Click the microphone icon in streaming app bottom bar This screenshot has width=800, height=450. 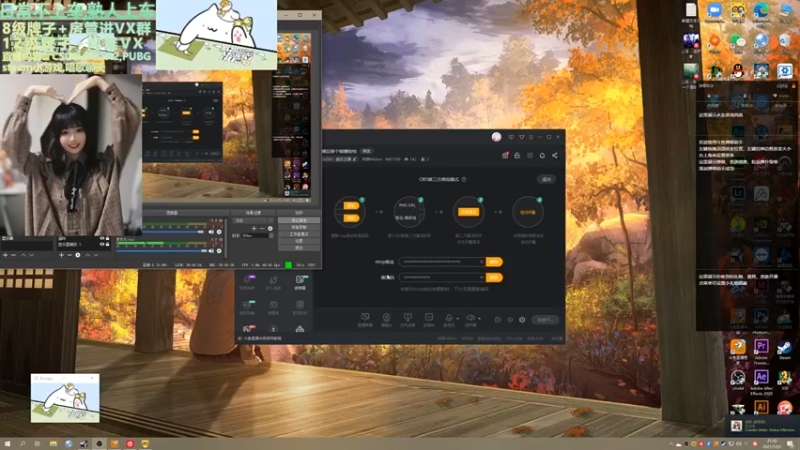click(x=448, y=317)
